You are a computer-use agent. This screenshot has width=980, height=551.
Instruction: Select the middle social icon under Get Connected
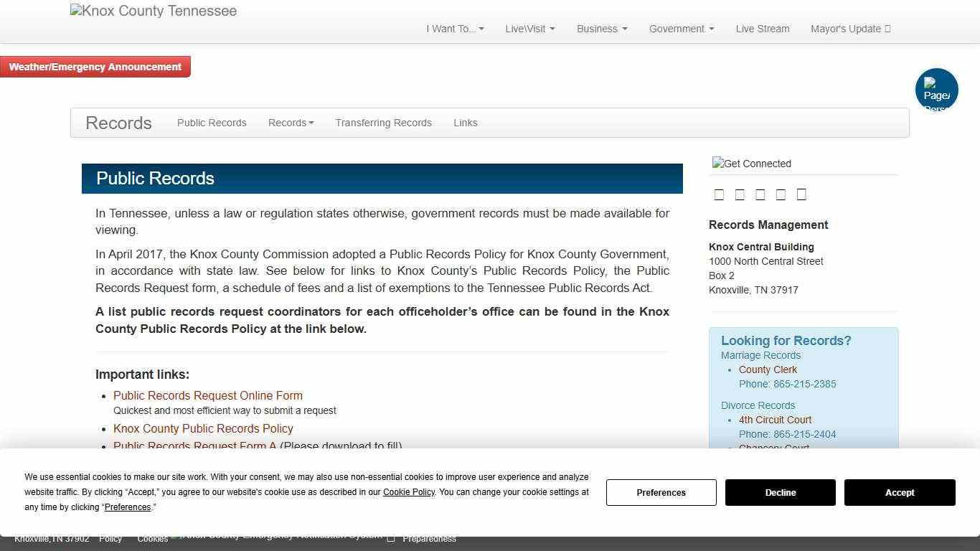760,194
